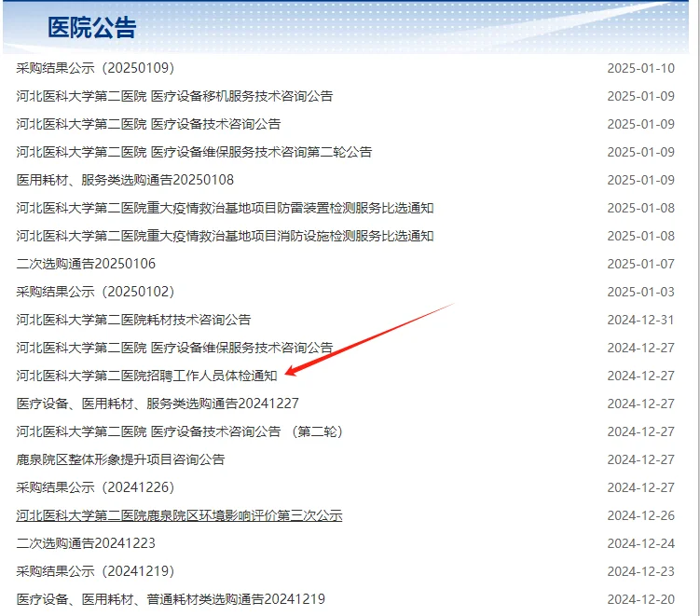Open 采购结果公示（20241226）link
Viewport: 700px width, 616px height.
point(95,487)
